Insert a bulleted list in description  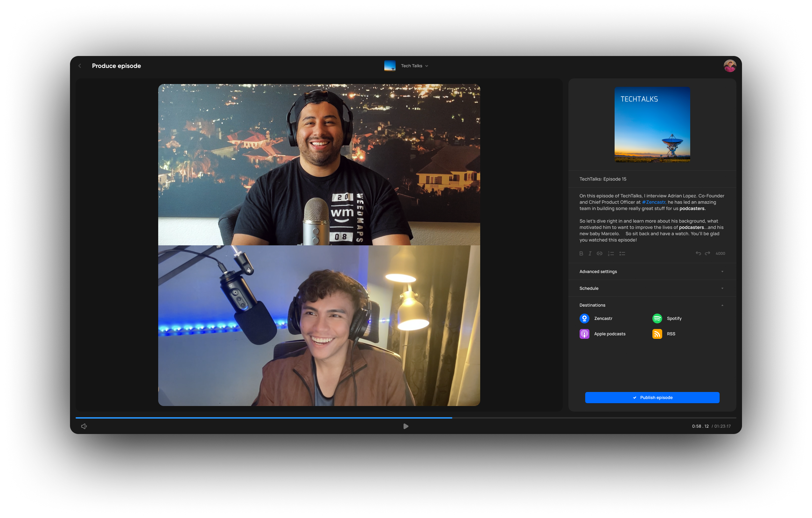[622, 253]
